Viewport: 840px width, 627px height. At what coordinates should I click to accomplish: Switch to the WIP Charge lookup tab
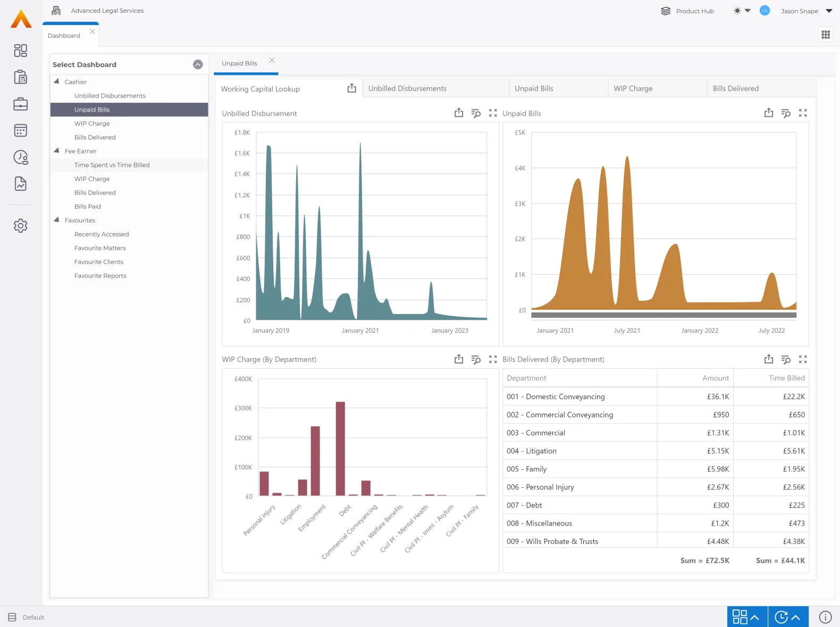(x=633, y=89)
